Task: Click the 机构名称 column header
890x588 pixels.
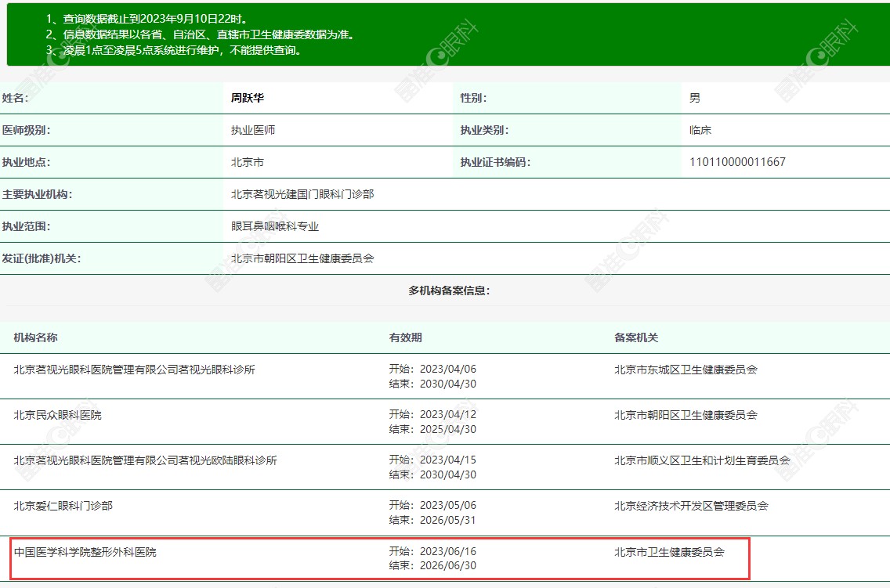Action: pyautogui.click(x=35, y=337)
